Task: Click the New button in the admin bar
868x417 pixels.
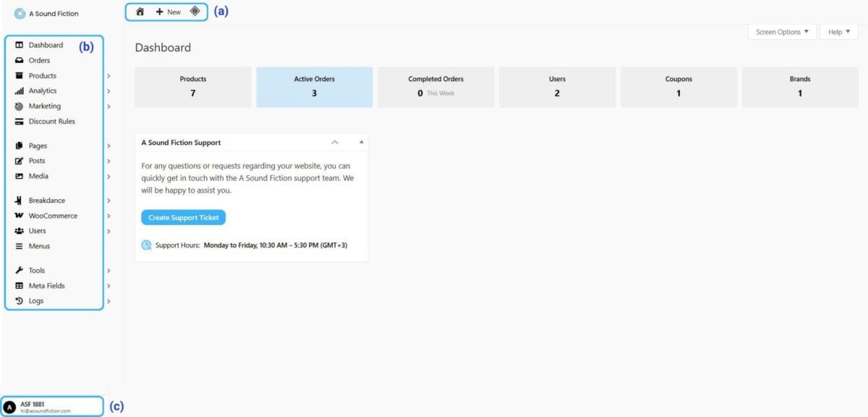Action: click(168, 12)
